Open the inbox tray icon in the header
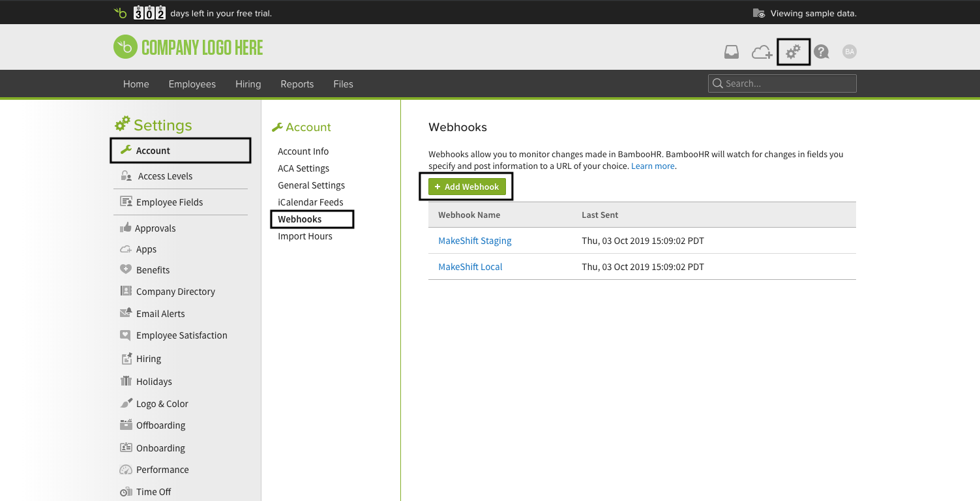Viewport: 980px width, 501px height. 732,52
